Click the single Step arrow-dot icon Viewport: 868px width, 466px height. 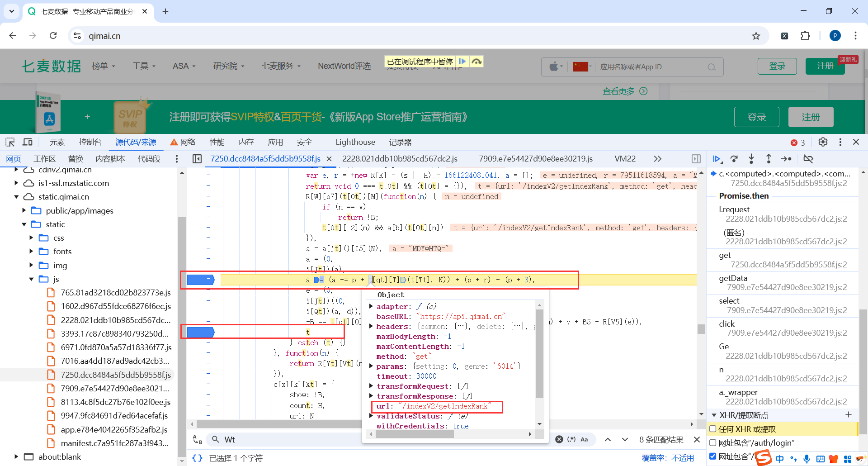tap(786, 159)
